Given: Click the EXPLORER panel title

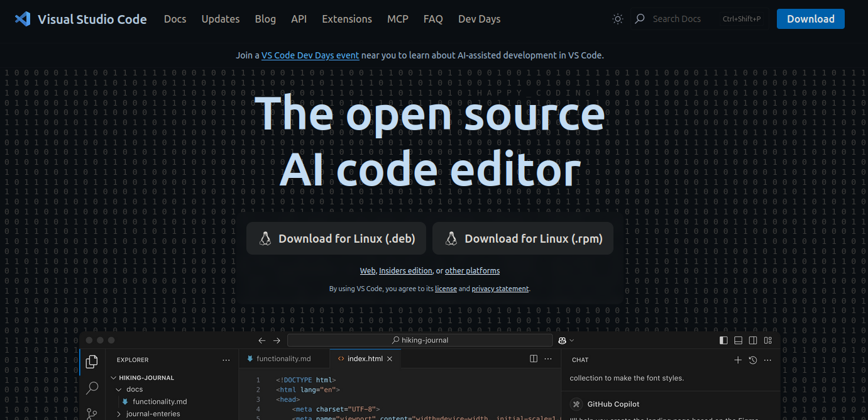Looking at the screenshot, I should click(133, 360).
